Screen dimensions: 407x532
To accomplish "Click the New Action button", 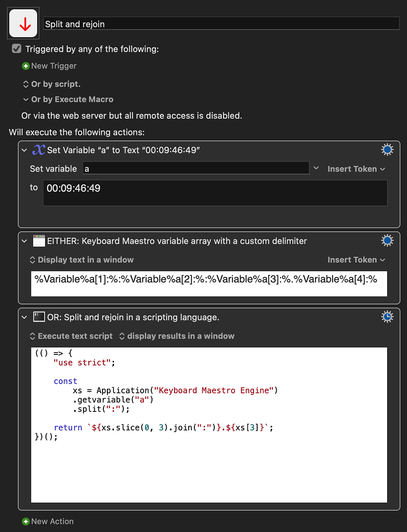I will tap(48, 521).
